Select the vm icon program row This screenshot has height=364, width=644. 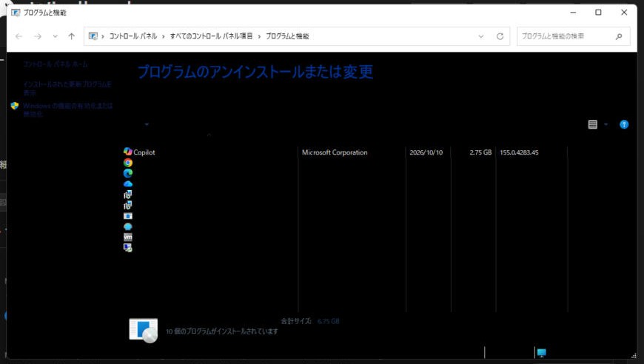click(128, 237)
